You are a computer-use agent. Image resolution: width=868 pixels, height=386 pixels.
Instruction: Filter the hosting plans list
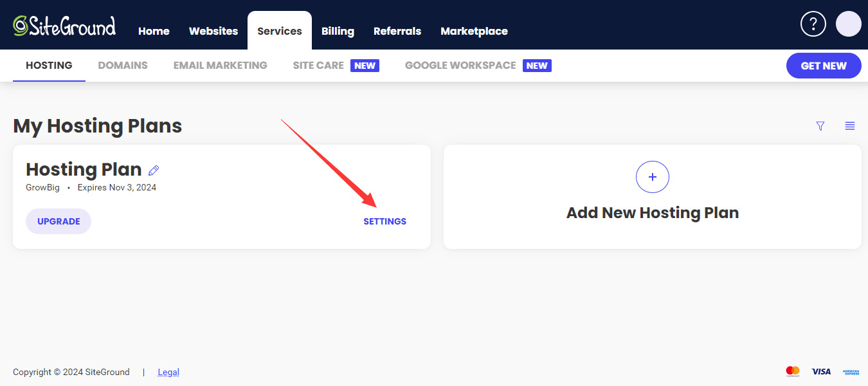(x=820, y=126)
